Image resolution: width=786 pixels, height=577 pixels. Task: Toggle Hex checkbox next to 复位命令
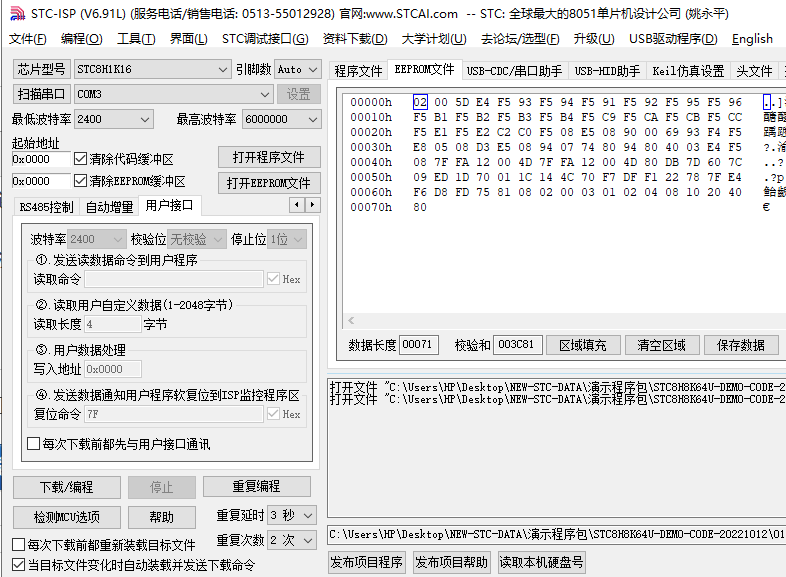273,414
